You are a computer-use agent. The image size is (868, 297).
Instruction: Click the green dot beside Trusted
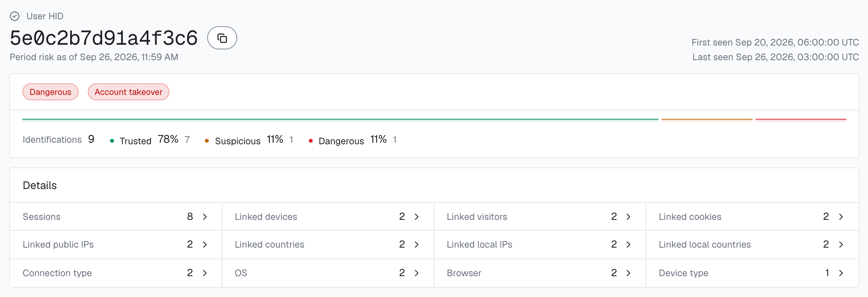click(x=112, y=141)
